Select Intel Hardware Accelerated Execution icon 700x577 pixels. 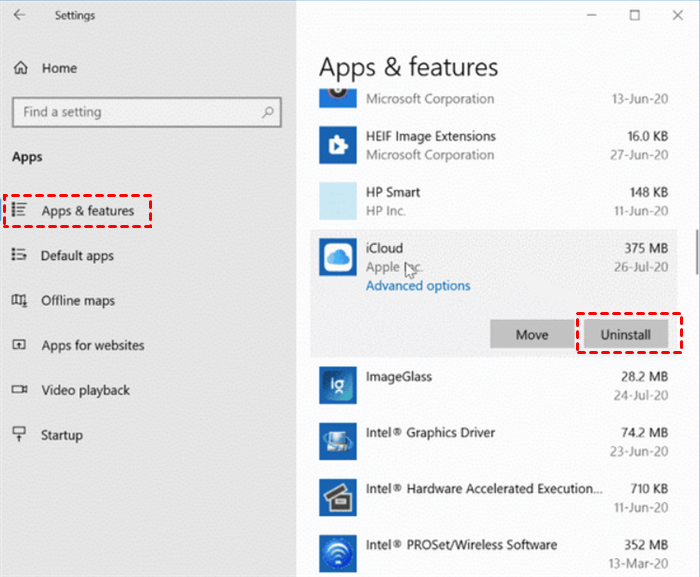click(338, 498)
